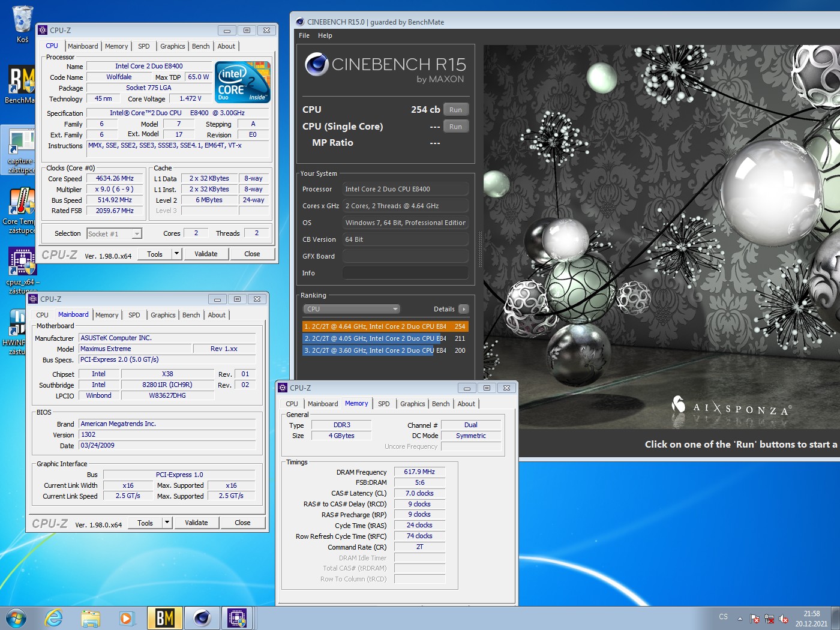Switch to CPU-Z in the taskbar
840x630 pixels.
[237, 618]
